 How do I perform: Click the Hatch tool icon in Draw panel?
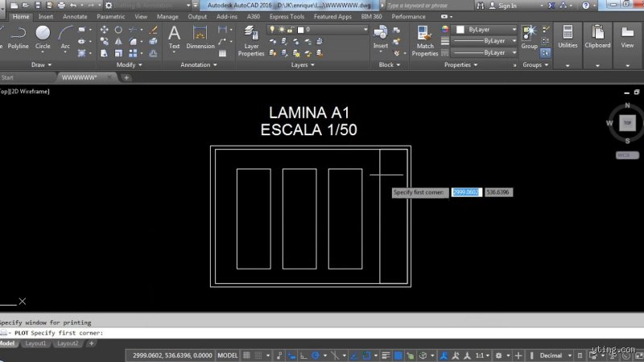coord(82,53)
